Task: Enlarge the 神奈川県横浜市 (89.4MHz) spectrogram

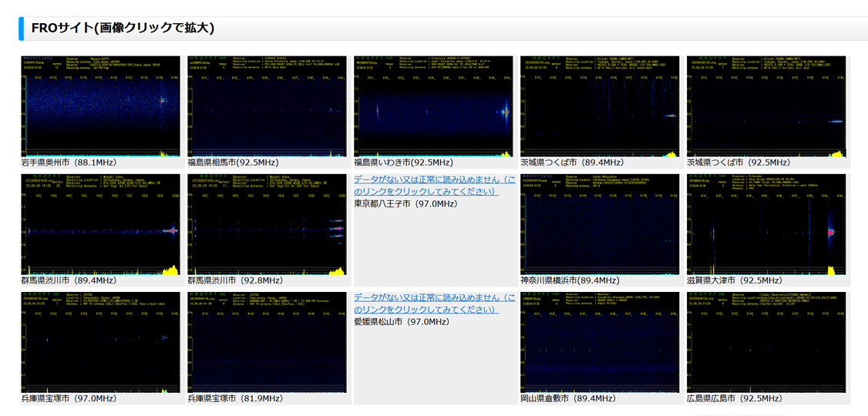Action: click(600, 224)
